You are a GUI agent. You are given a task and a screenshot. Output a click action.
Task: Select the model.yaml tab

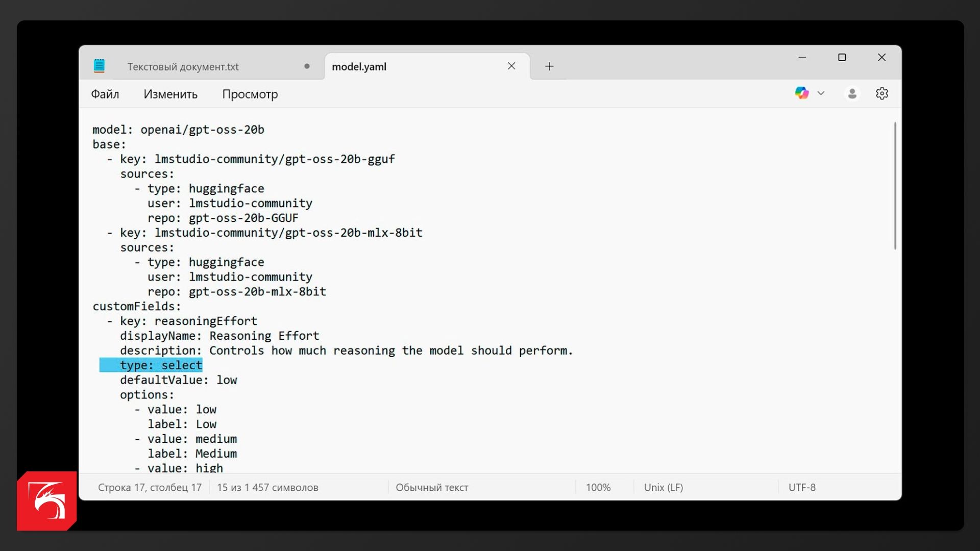point(359,67)
